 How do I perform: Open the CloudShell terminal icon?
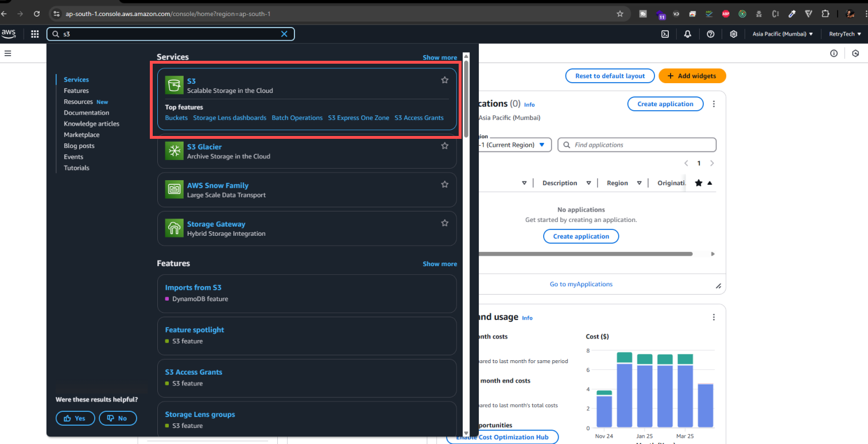[x=665, y=34]
